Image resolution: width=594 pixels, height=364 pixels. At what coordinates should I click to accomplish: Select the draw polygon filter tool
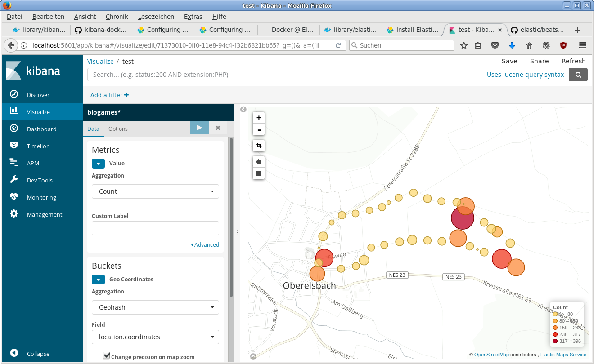259,161
